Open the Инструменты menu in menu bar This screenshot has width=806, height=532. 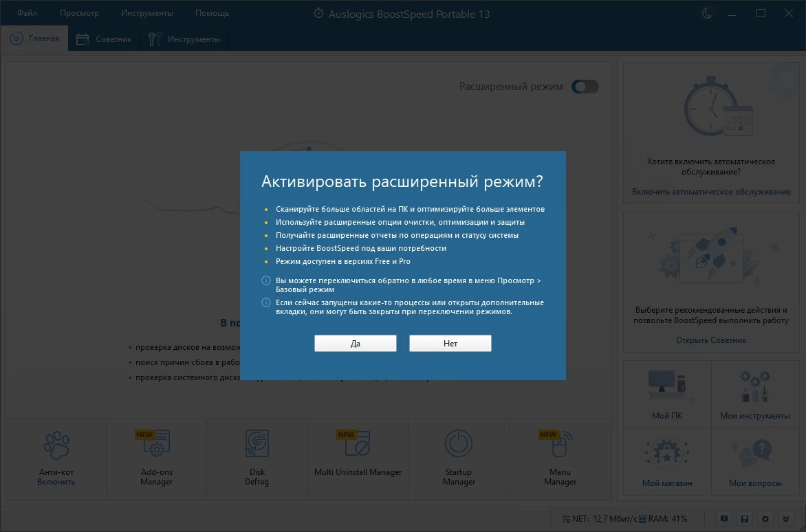[147, 13]
